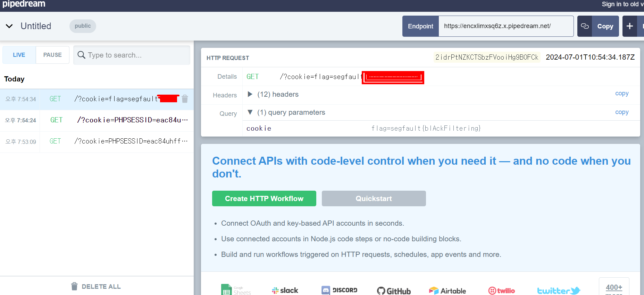Click the Google Sheets logo
Screen dimensions: 644x295
[x=236, y=290]
